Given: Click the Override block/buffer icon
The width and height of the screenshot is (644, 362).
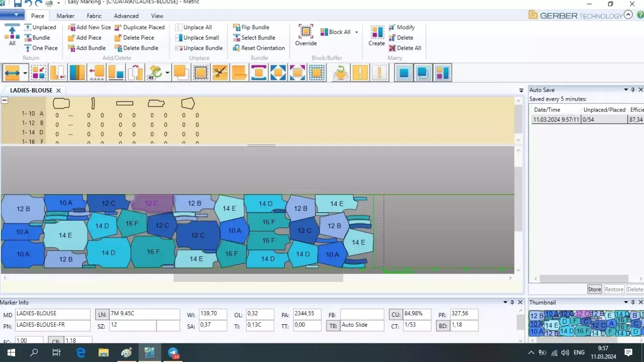Looking at the screenshot, I should [x=306, y=34].
